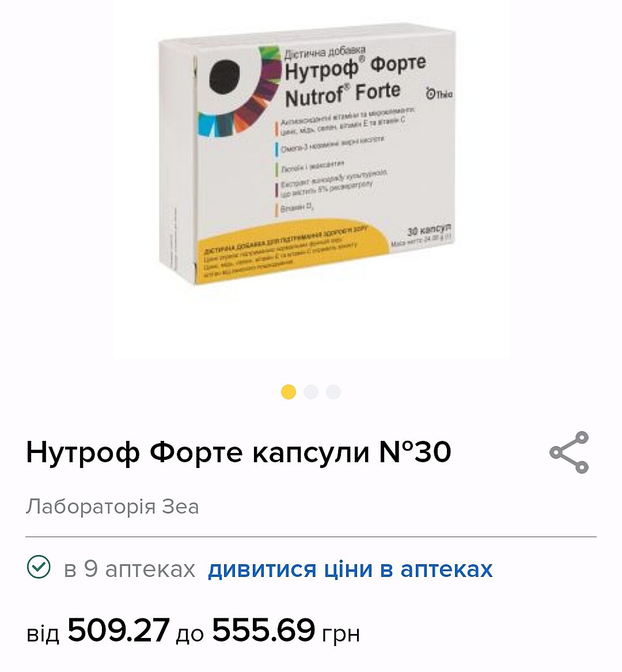
Task: Click the 'в 9 аптеках' availability text
Action: pyautogui.click(x=130, y=569)
